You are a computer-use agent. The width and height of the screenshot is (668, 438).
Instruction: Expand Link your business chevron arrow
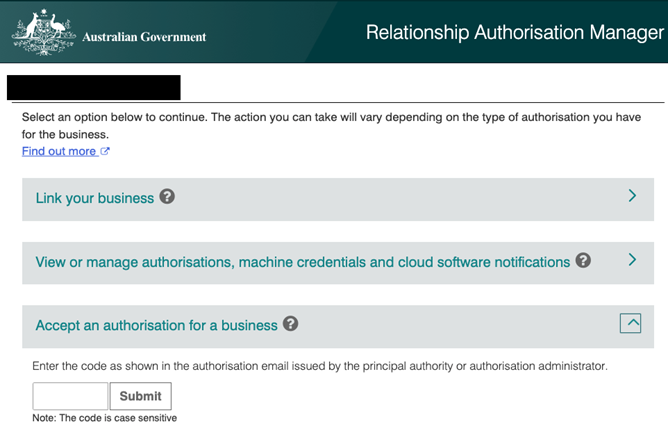point(632,196)
